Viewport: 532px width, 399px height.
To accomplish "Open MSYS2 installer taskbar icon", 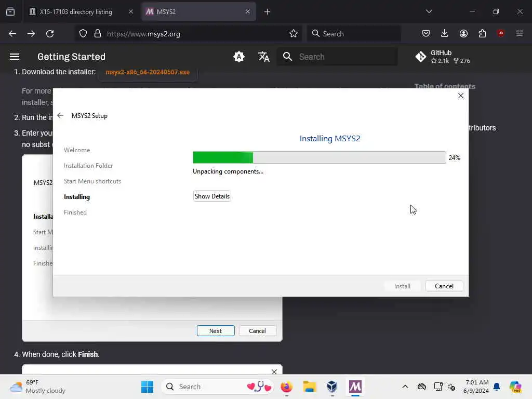I will pos(355,387).
